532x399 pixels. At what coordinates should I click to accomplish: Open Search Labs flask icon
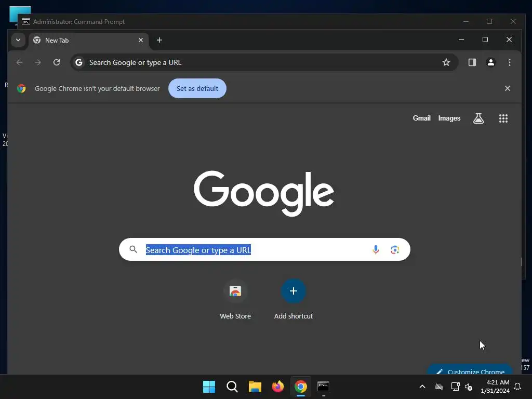478,118
